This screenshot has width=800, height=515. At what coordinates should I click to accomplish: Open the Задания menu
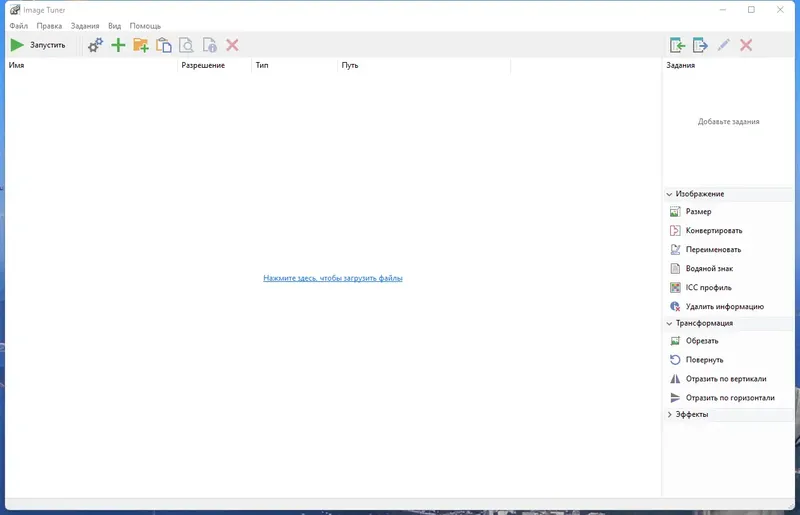pos(85,26)
